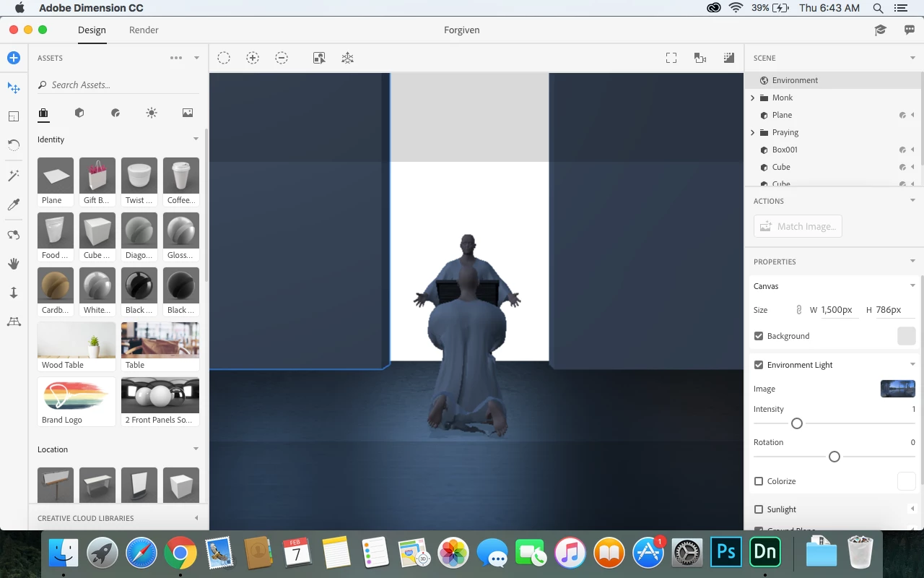Choose the Gift Bag asset thumbnail
Viewport: 924px width, 578px height.
tap(97, 176)
